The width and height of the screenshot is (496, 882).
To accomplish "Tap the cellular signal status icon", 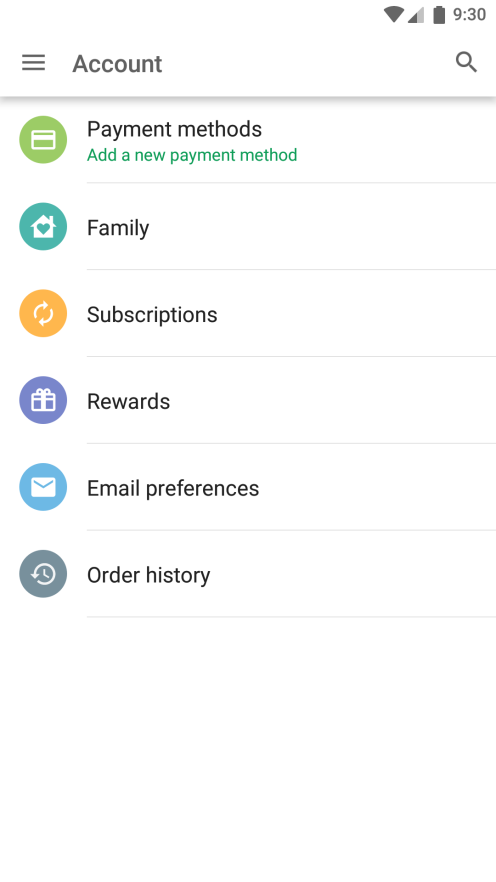I will click(416, 15).
